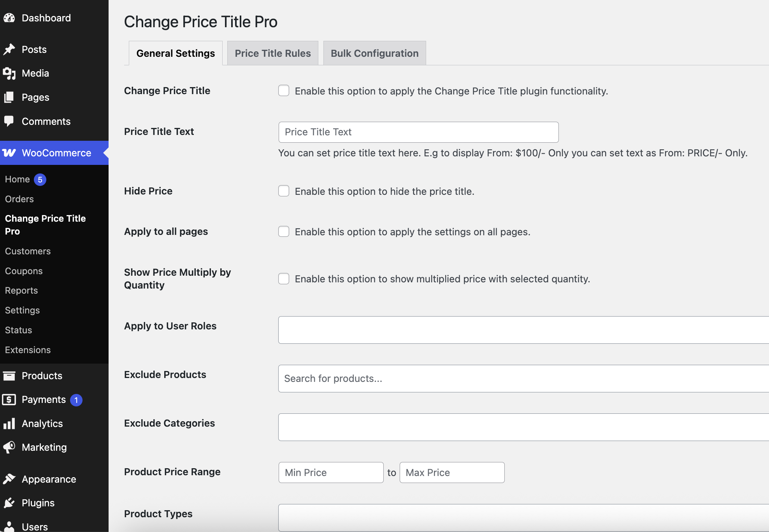Click the Analytics bar chart icon
Image resolution: width=769 pixels, height=532 pixels.
click(9, 423)
